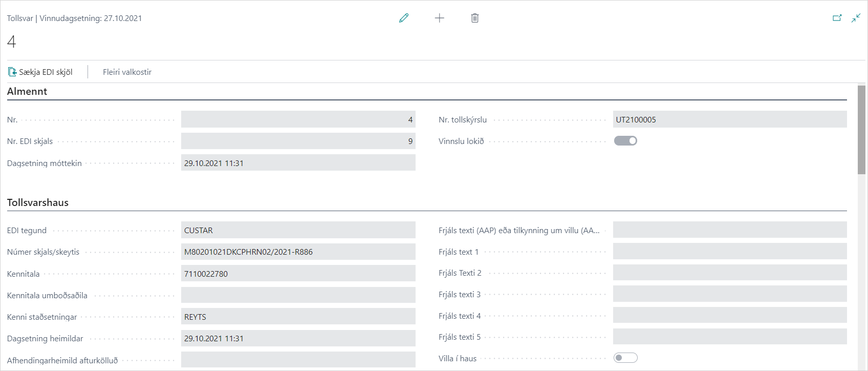
Task: Click the Frjáls text 1 field
Action: pos(729,252)
